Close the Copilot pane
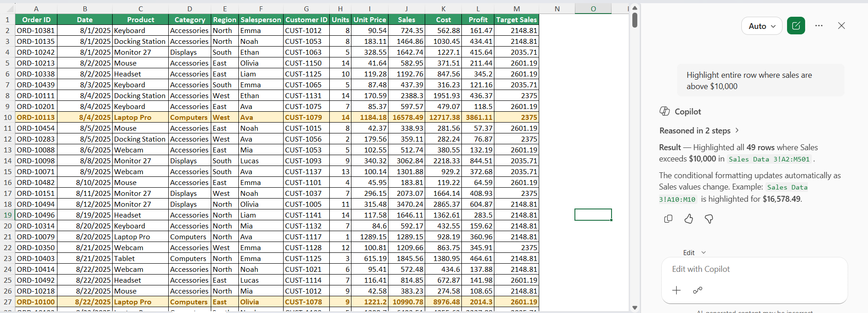 point(841,26)
